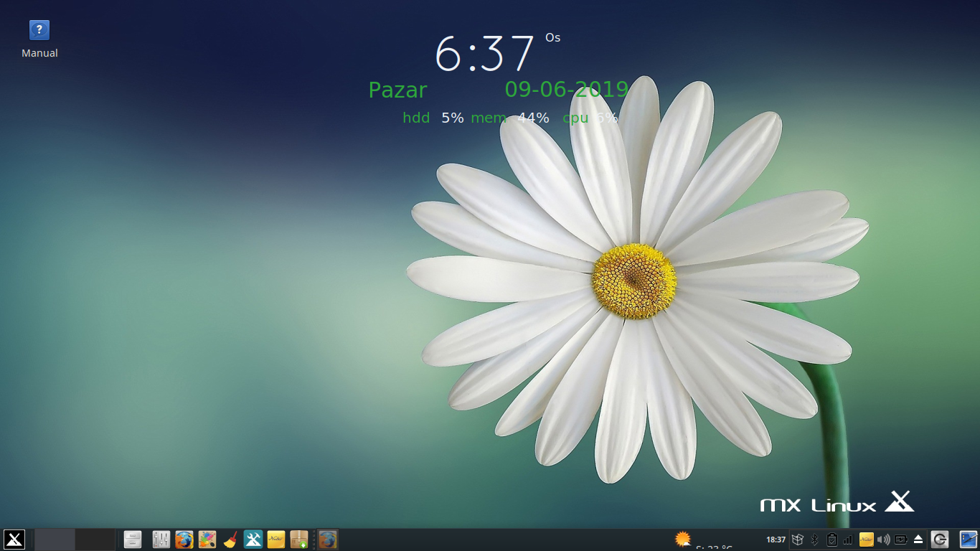Open MX Tools from the panel
The height and width of the screenshot is (551, 980).
(x=253, y=540)
